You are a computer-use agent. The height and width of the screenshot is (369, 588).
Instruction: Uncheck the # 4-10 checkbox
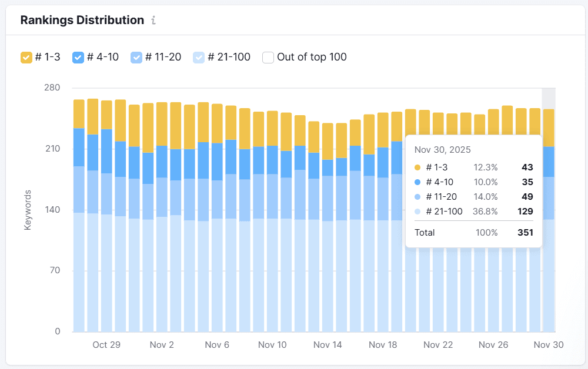point(78,58)
